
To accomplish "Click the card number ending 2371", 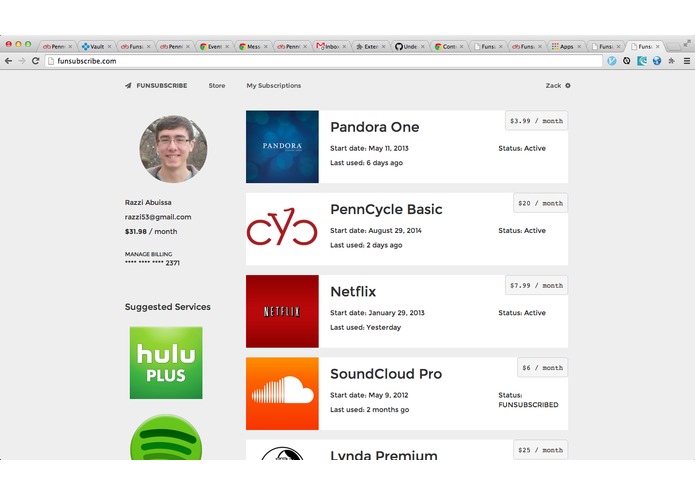I will pos(152,263).
